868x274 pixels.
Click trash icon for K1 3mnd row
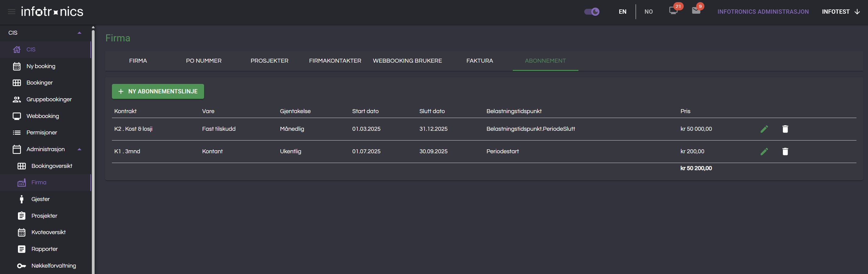click(785, 152)
